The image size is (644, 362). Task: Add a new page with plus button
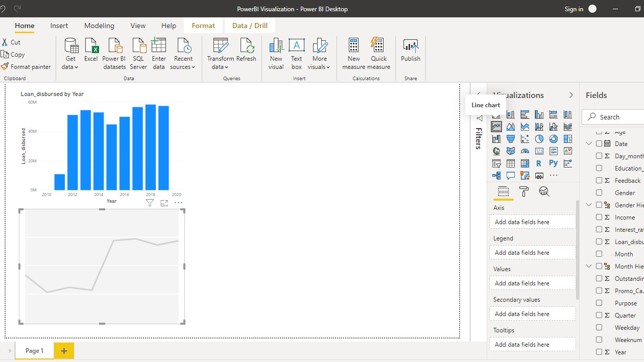(x=64, y=351)
